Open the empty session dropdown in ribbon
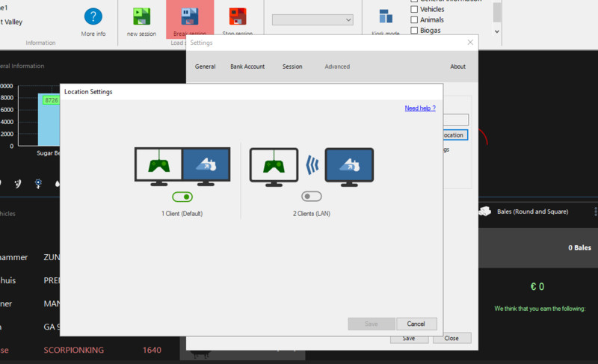Viewport: 598px width, 364px height. (312, 19)
